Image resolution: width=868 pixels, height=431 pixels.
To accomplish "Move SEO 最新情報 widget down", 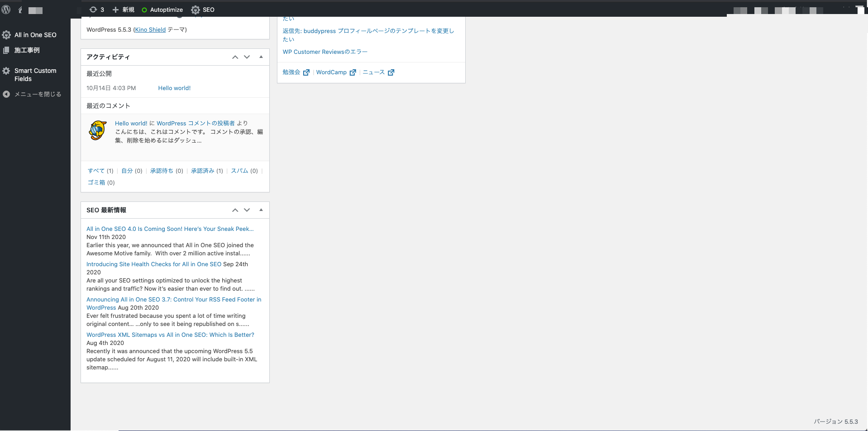I will 247,210.
